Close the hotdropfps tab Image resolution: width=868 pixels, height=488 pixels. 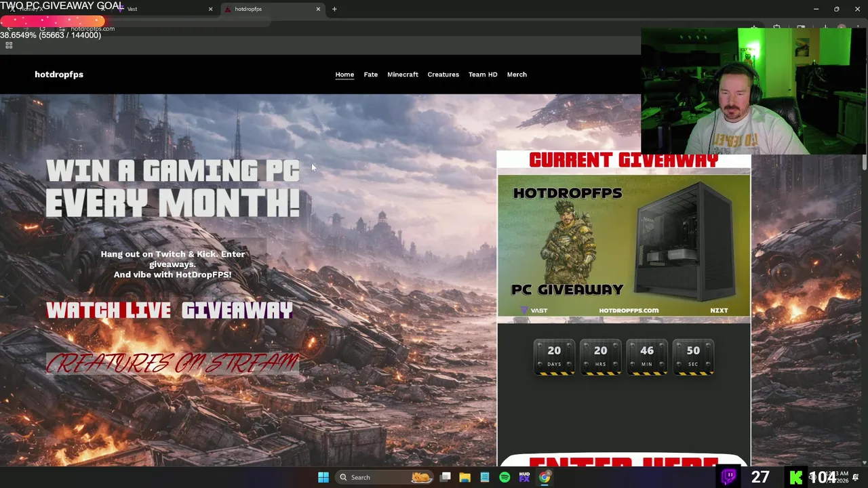click(318, 9)
